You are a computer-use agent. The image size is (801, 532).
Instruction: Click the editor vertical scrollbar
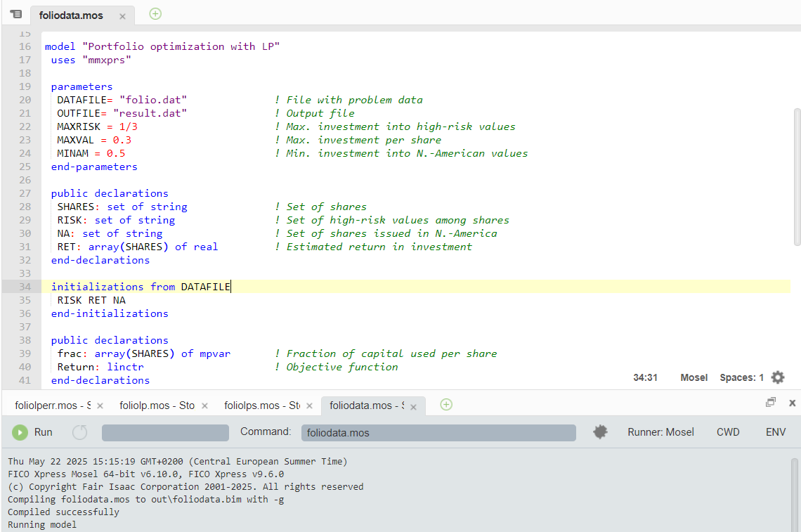click(796, 176)
